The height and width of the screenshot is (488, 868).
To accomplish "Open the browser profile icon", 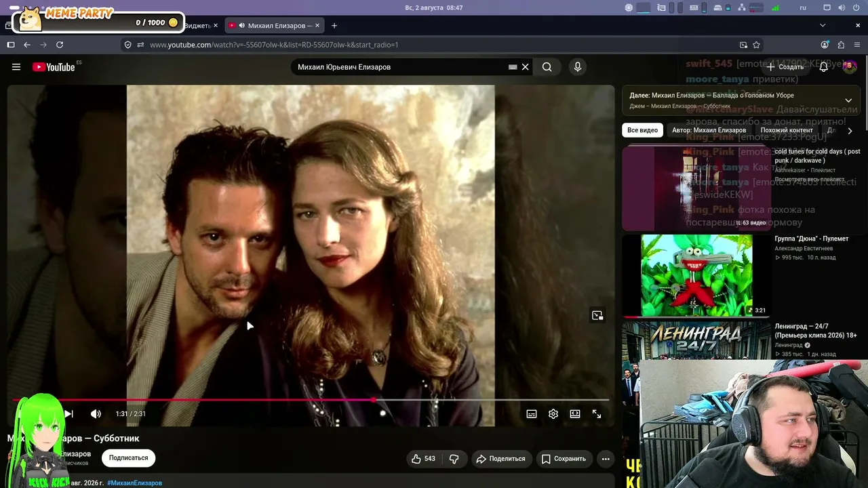I will [825, 45].
